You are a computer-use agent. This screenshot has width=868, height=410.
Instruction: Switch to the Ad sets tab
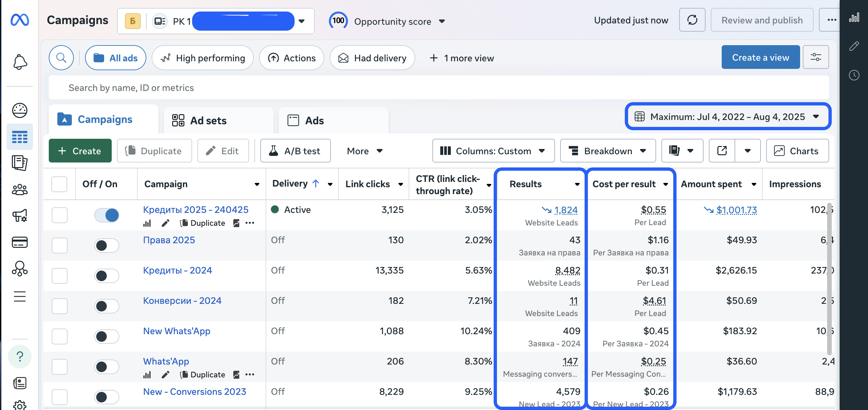pyautogui.click(x=208, y=121)
